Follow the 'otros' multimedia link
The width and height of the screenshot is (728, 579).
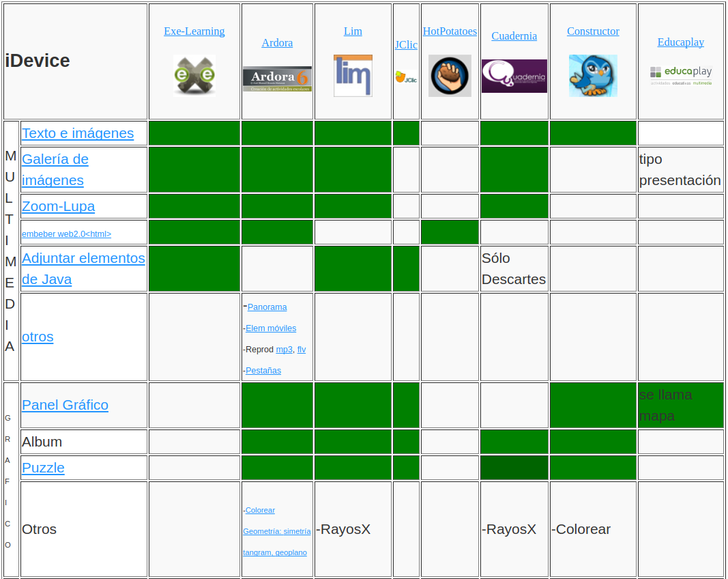38,337
